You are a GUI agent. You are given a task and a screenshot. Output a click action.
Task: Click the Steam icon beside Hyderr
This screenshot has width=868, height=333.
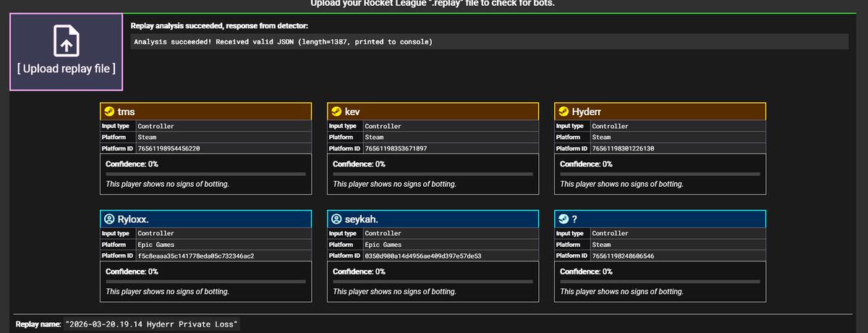563,111
